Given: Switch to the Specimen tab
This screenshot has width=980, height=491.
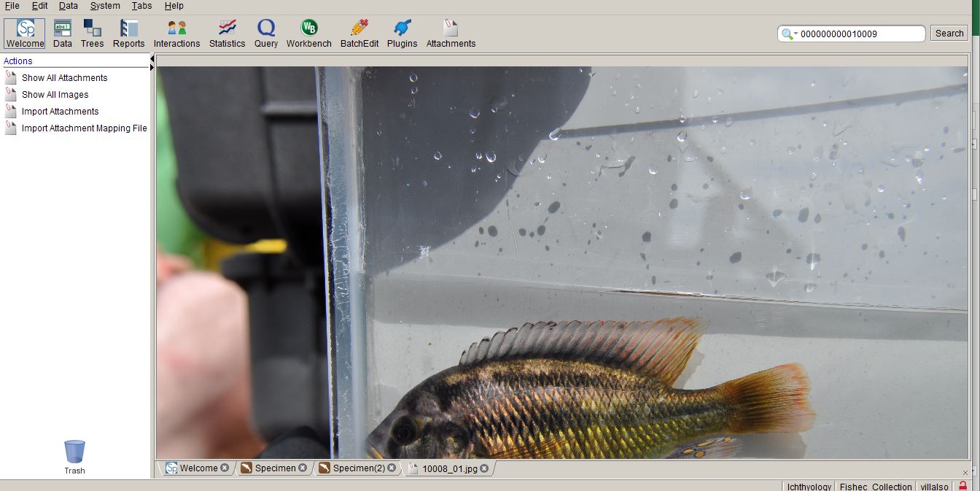Looking at the screenshot, I should (275, 468).
